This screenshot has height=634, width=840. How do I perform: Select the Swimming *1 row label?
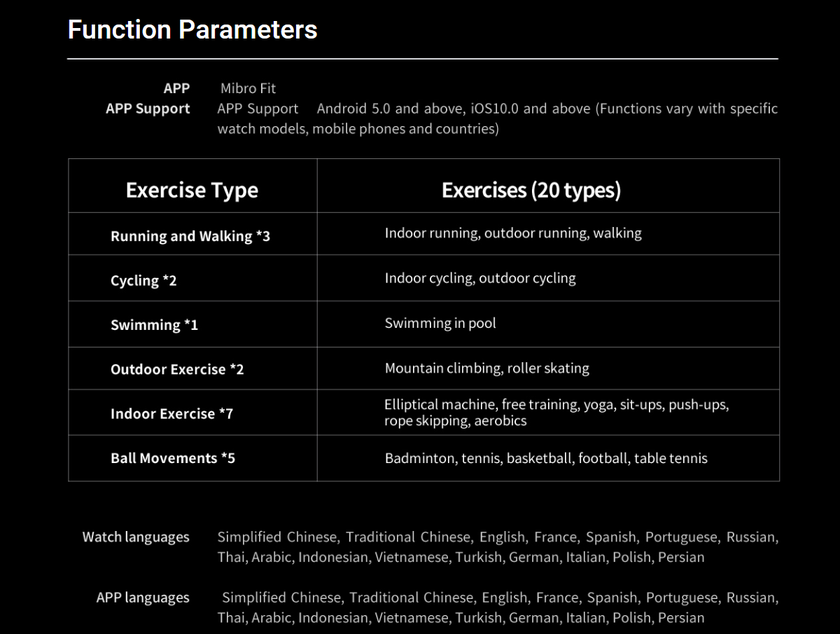(x=154, y=325)
